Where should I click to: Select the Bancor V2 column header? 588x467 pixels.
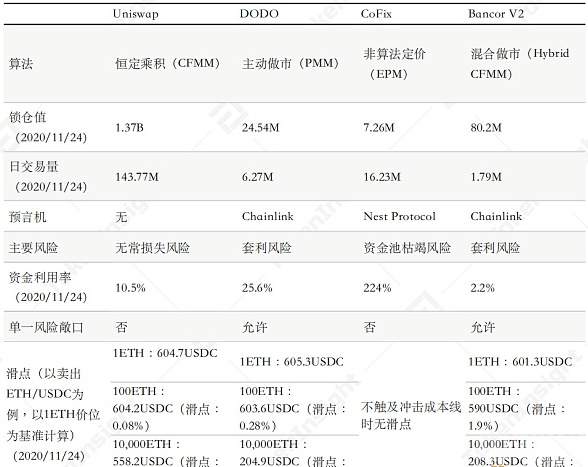(496, 14)
